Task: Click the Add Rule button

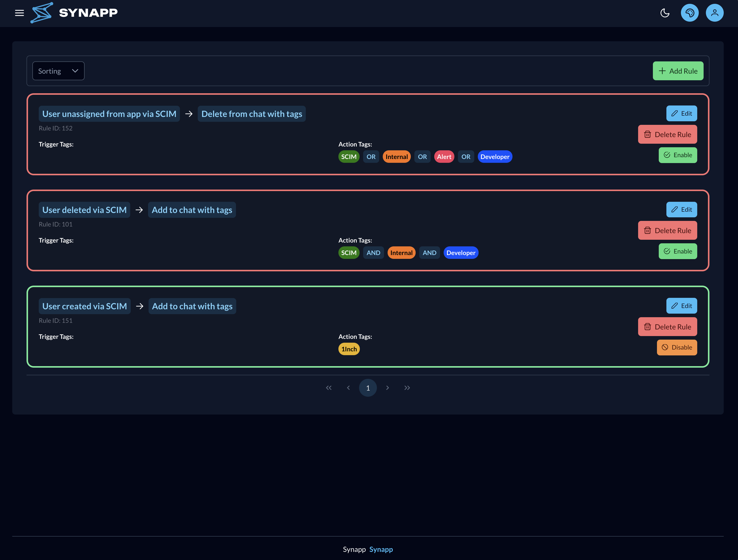Action: coord(678,71)
